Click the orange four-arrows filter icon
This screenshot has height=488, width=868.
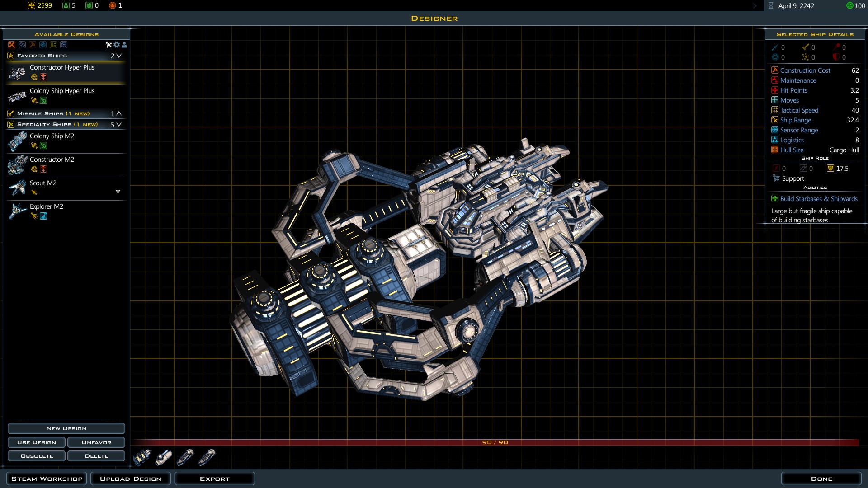click(12, 45)
